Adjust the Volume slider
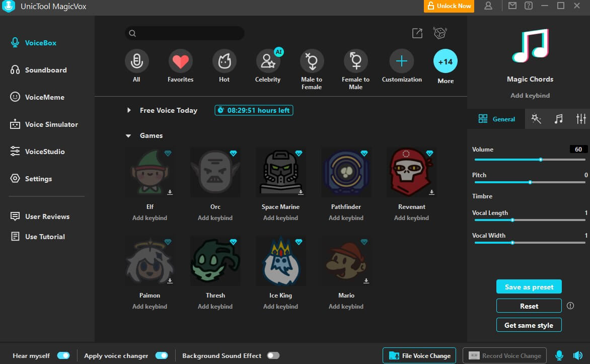The width and height of the screenshot is (590, 364). (x=530, y=160)
